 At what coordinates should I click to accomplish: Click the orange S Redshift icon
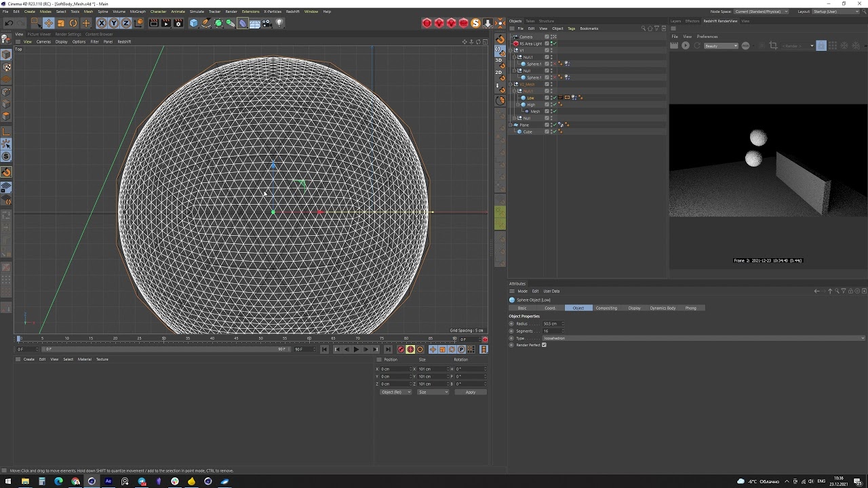(x=476, y=23)
